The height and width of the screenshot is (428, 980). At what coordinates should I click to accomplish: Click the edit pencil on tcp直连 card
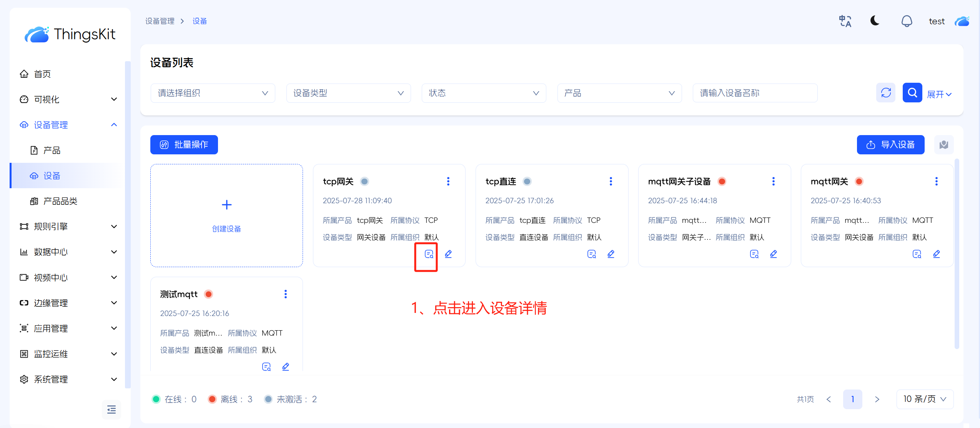611,254
